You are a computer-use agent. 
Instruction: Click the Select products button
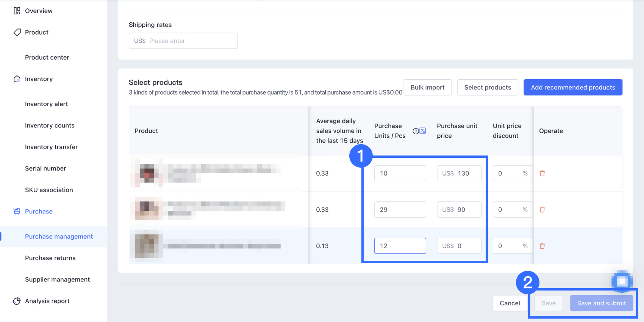[488, 88]
